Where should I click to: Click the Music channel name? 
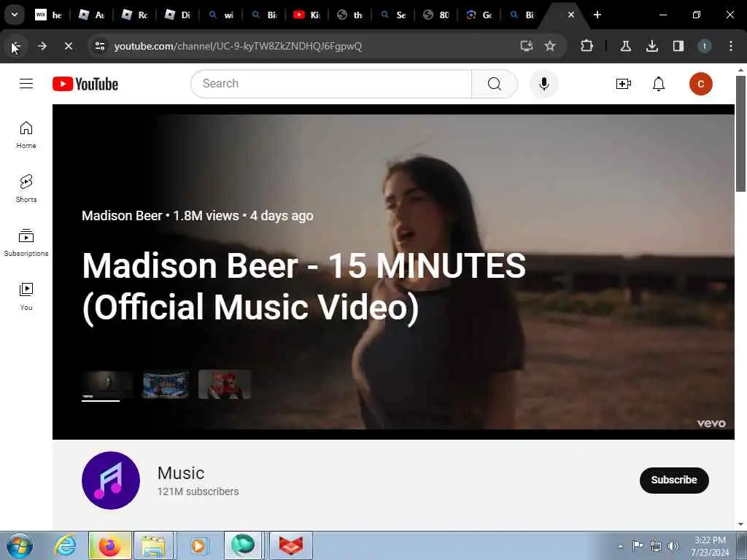click(181, 472)
